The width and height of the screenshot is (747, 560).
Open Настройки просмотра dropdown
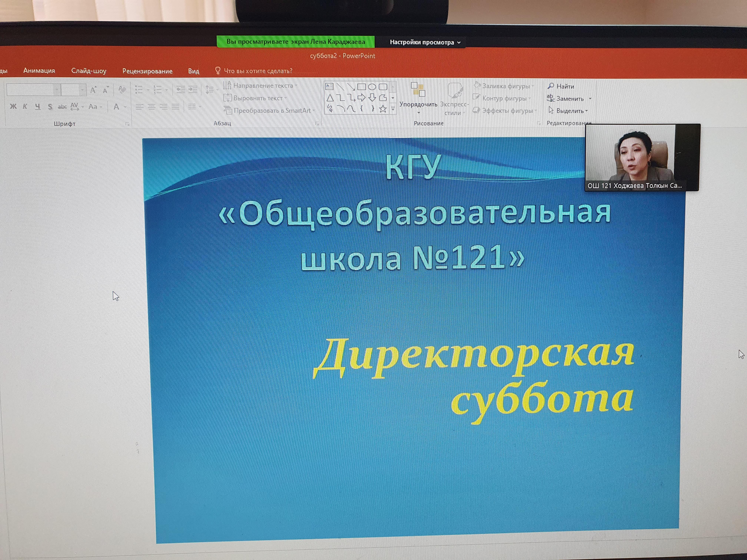(x=424, y=43)
